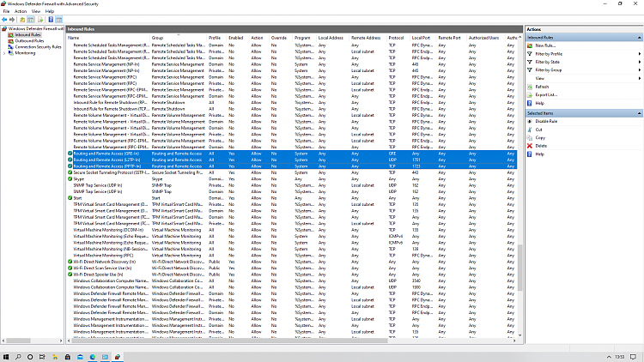This screenshot has height=362, width=644.
Task: Open the notification center icon
Action: tap(634, 357)
